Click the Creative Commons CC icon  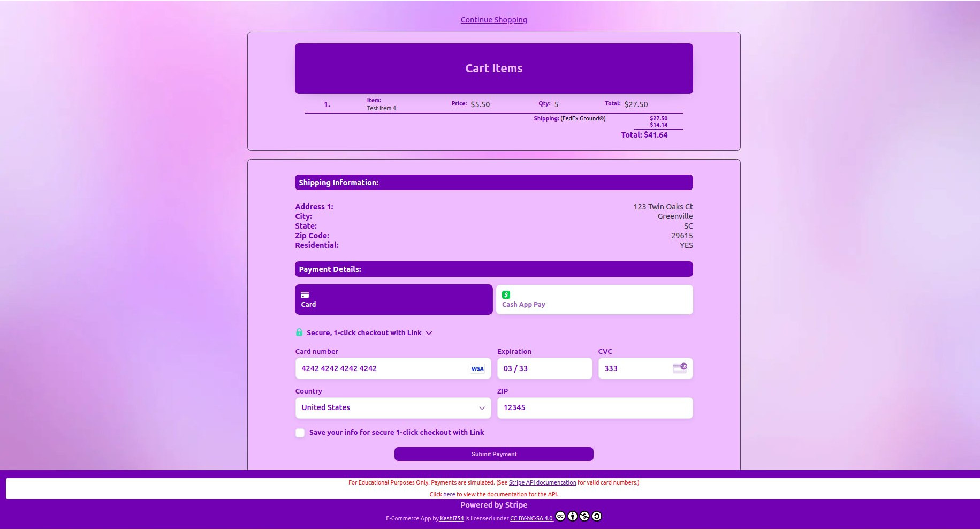point(560,516)
